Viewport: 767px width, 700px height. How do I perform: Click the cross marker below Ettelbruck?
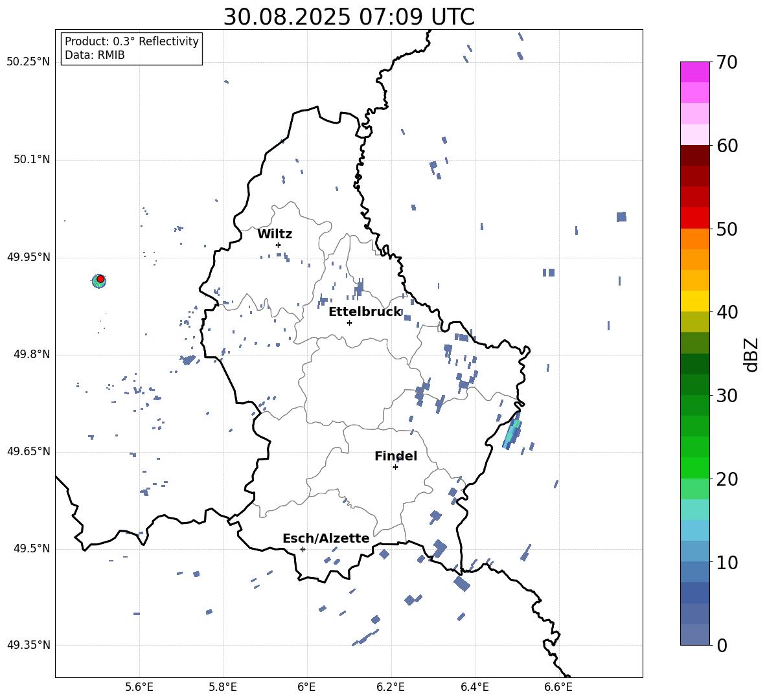coord(349,322)
